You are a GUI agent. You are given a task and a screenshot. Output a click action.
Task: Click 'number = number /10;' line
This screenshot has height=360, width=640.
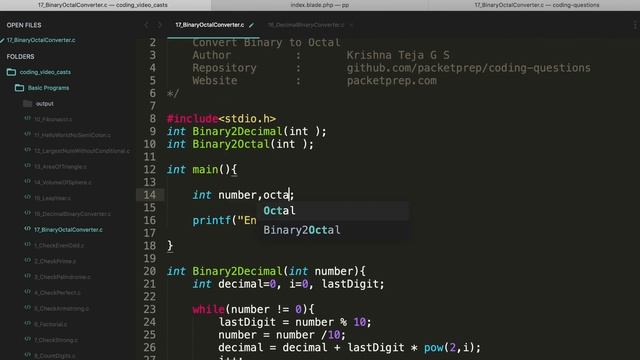coord(282,335)
